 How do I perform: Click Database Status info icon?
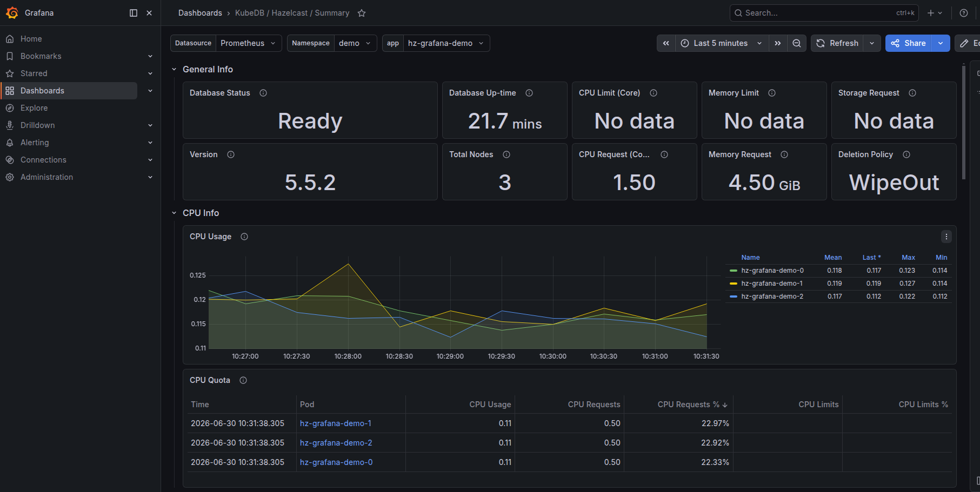tap(263, 93)
